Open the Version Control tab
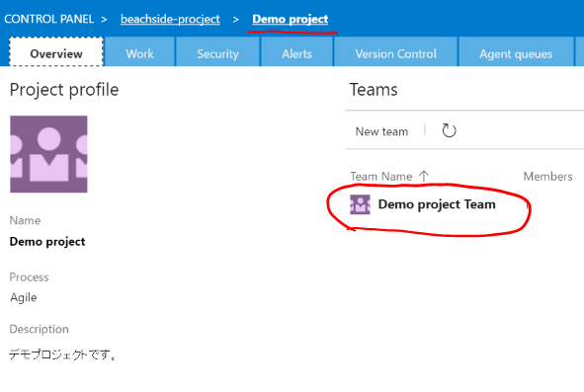The width and height of the screenshot is (584, 392). click(396, 51)
